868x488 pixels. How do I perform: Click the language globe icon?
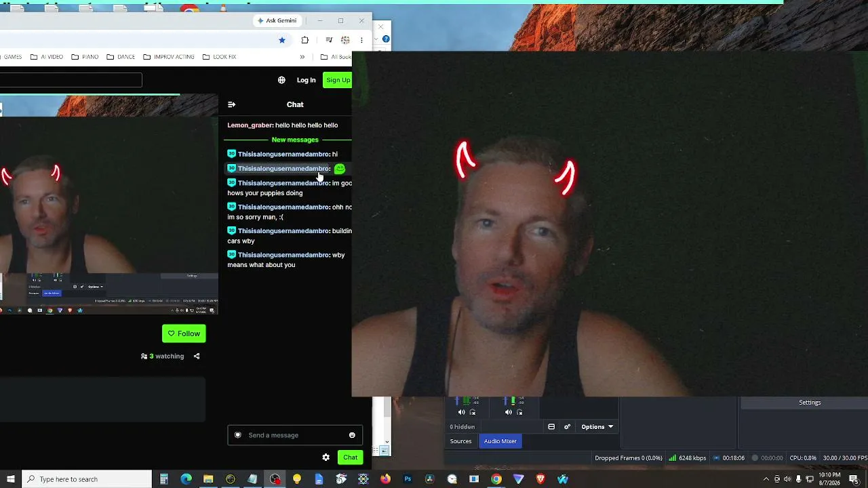click(x=281, y=80)
